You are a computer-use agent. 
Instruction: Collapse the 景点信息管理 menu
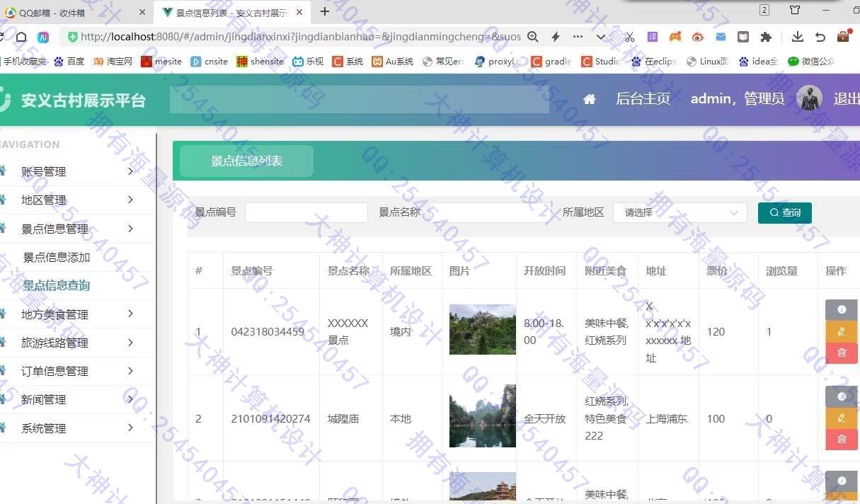click(76, 229)
